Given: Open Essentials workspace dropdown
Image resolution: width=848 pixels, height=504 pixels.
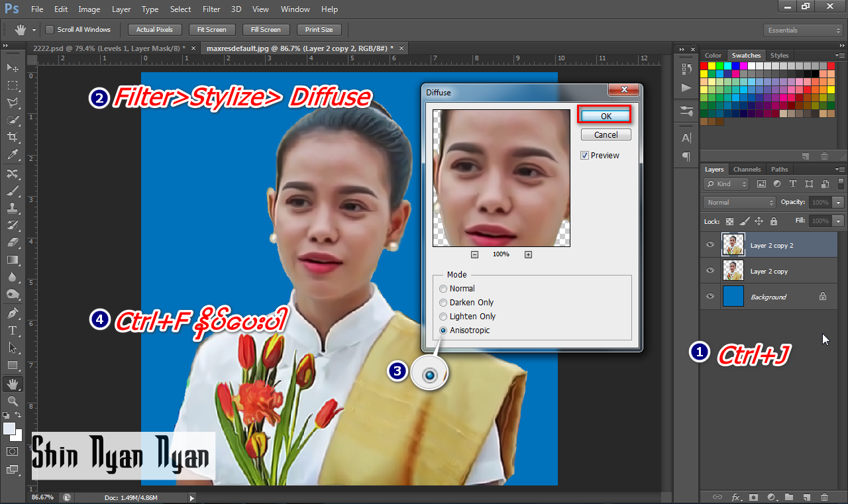Looking at the screenshot, I should [x=802, y=30].
